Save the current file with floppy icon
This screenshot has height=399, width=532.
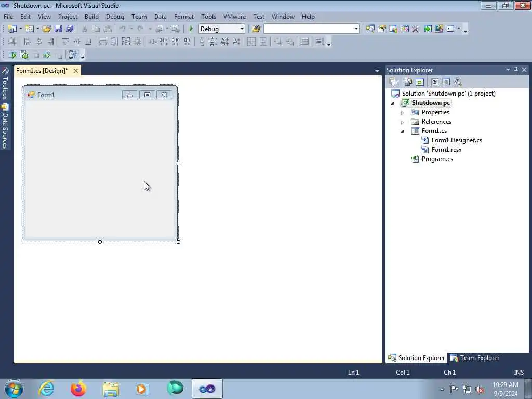point(58,29)
